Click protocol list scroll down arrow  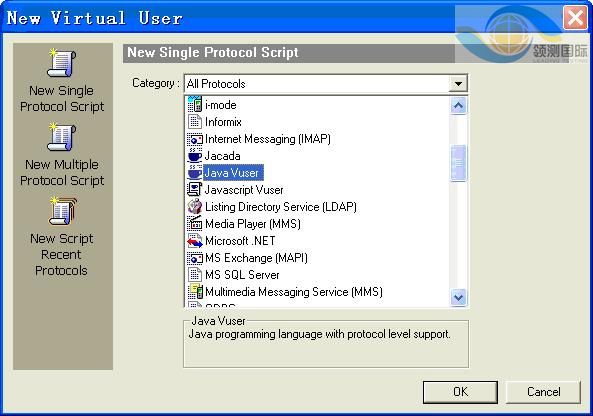pyautogui.click(x=458, y=297)
